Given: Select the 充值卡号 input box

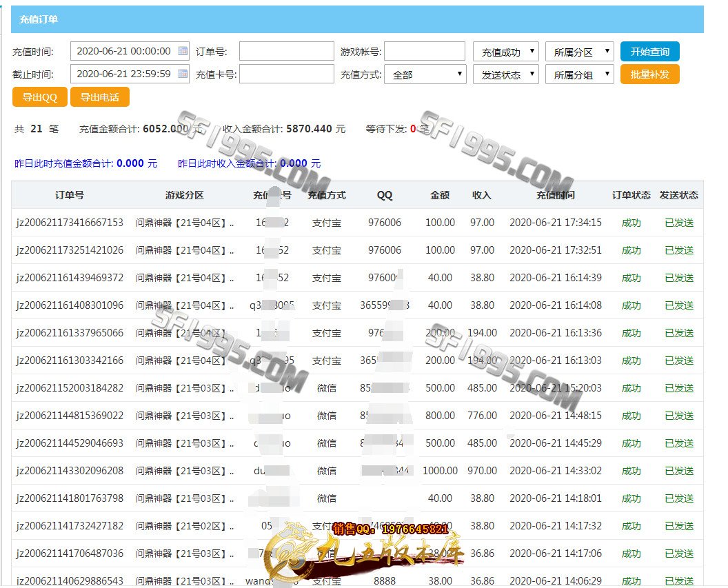Looking at the screenshot, I should [x=286, y=74].
